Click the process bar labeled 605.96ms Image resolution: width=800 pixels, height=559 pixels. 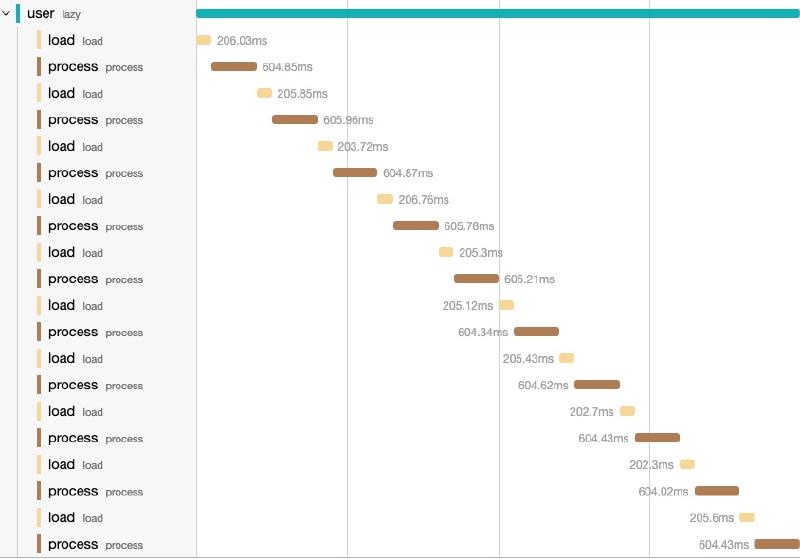295,120
